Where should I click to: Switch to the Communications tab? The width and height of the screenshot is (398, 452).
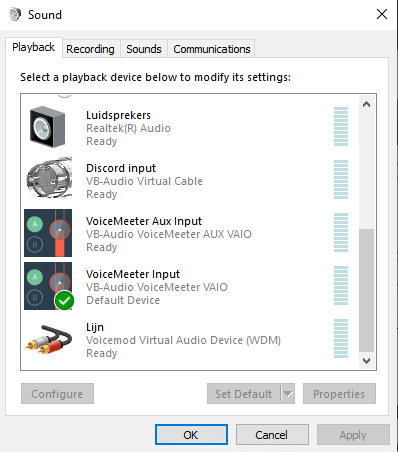(x=212, y=49)
